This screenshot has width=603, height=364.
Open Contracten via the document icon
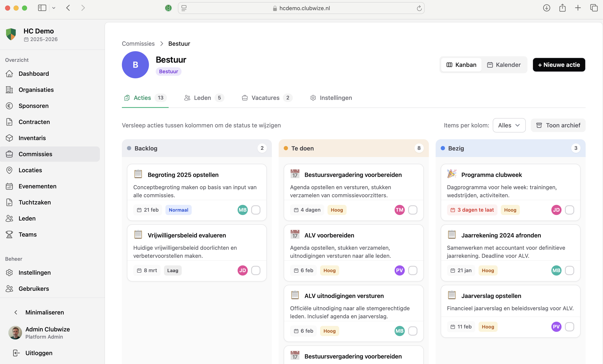pos(10,122)
